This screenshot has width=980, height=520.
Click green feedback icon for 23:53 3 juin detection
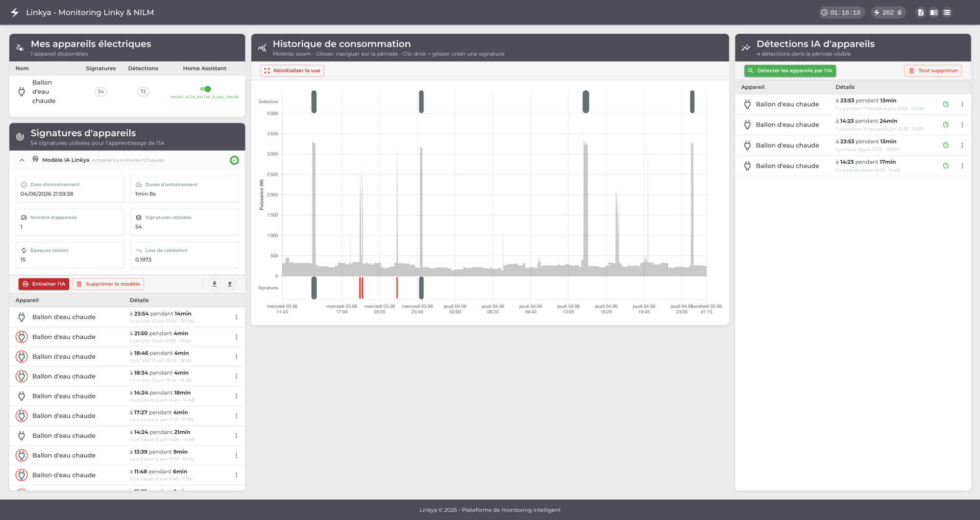(946, 146)
